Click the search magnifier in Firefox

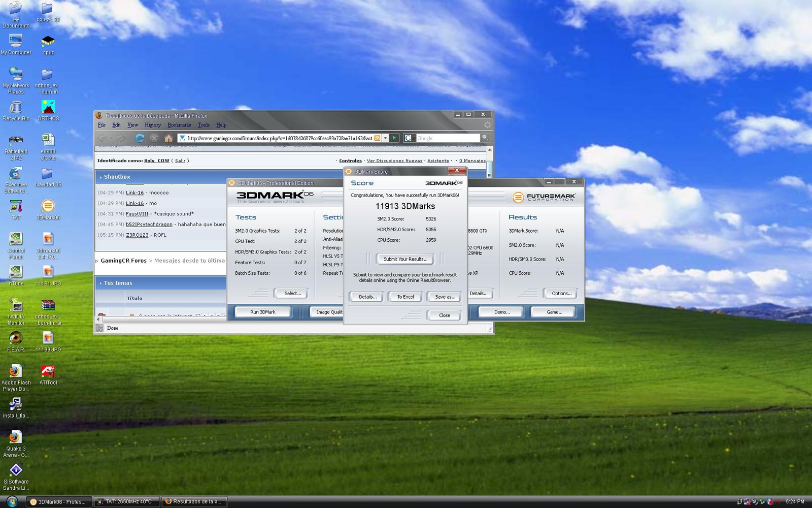[485, 138]
